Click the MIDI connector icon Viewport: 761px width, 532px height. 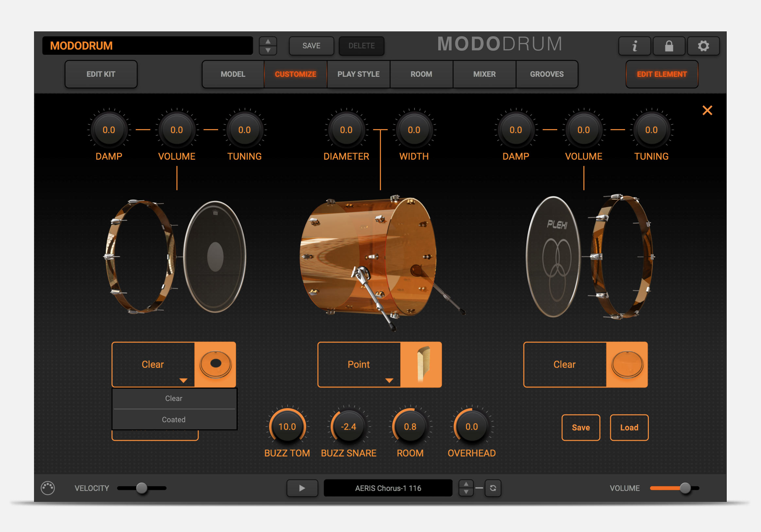(x=48, y=488)
